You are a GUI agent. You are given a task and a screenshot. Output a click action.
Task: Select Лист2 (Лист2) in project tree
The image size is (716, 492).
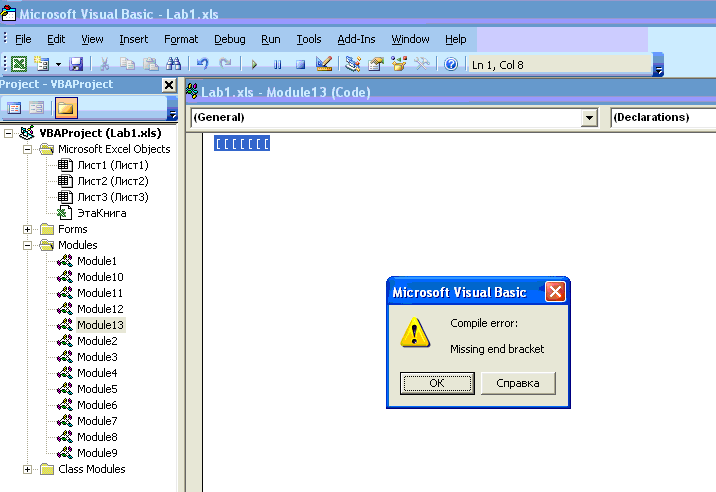[x=113, y=181]
